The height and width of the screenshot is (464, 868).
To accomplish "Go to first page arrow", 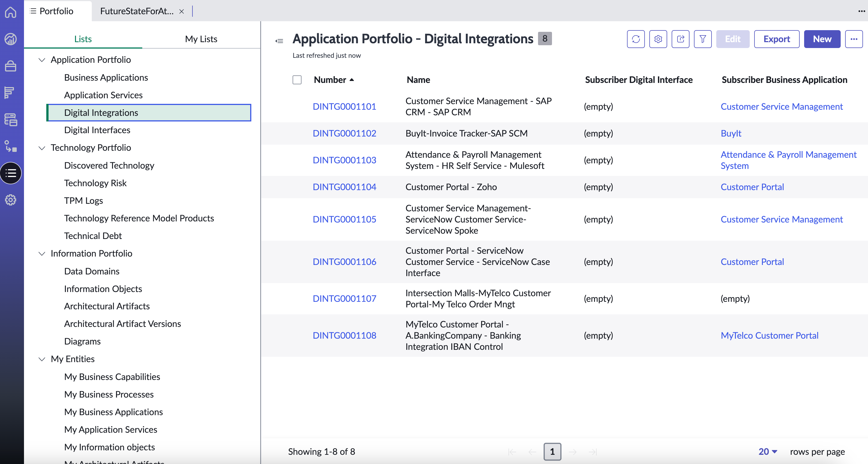I will click(512, 451).
